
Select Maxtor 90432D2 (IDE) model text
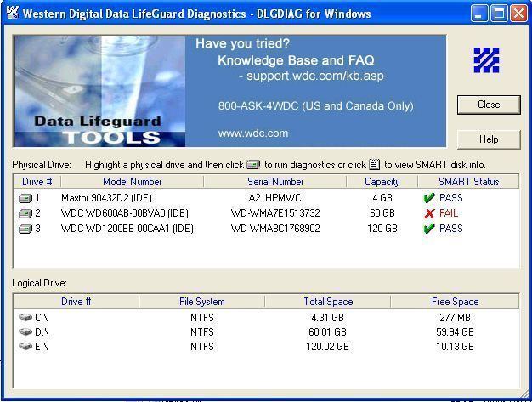pyautogui.click(x=106, y=198)
